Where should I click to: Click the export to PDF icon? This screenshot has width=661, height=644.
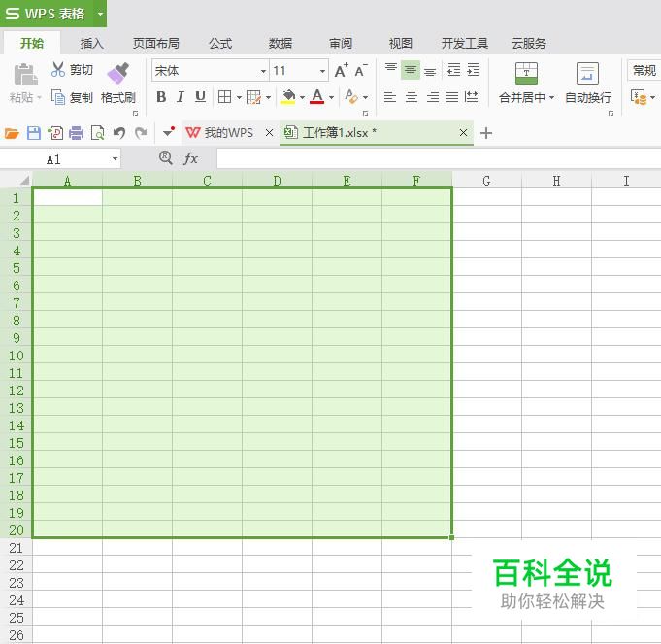tap(55, 133)
